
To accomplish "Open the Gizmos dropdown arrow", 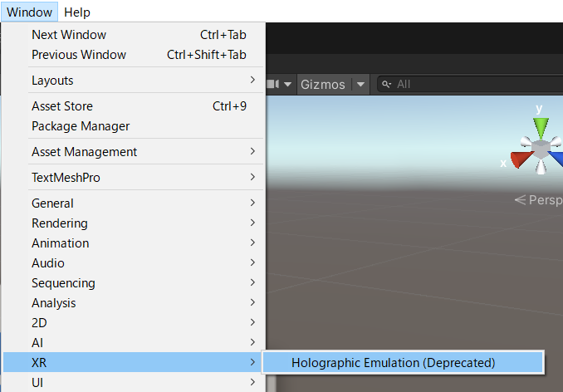I will pyautogui.click(x=360, y=85).
